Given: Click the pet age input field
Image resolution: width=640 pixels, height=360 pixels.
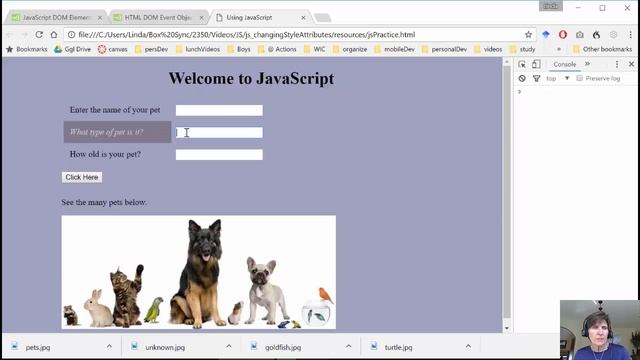Looking at the screenshot, I should [219, 154].
